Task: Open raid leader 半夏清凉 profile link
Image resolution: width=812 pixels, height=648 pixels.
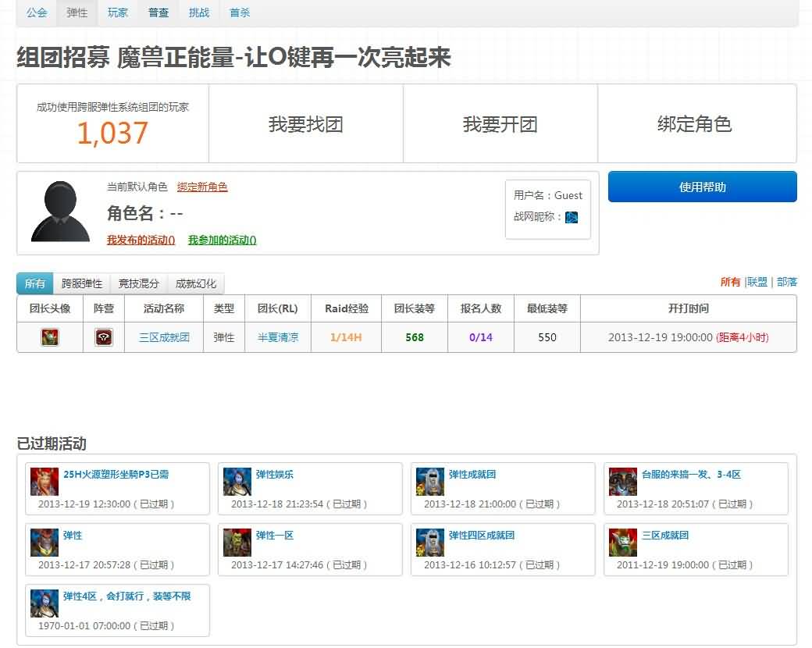Action: click(278, 337)
